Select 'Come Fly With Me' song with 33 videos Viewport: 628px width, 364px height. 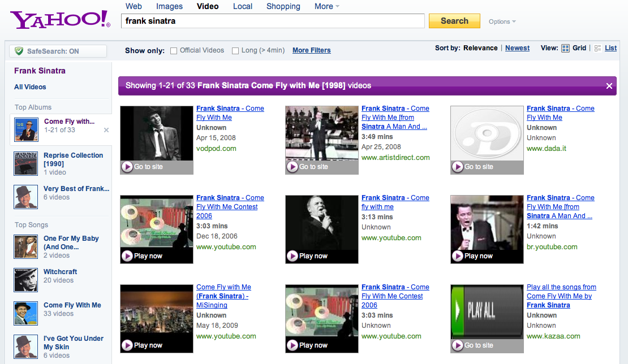tap(72, 305)
